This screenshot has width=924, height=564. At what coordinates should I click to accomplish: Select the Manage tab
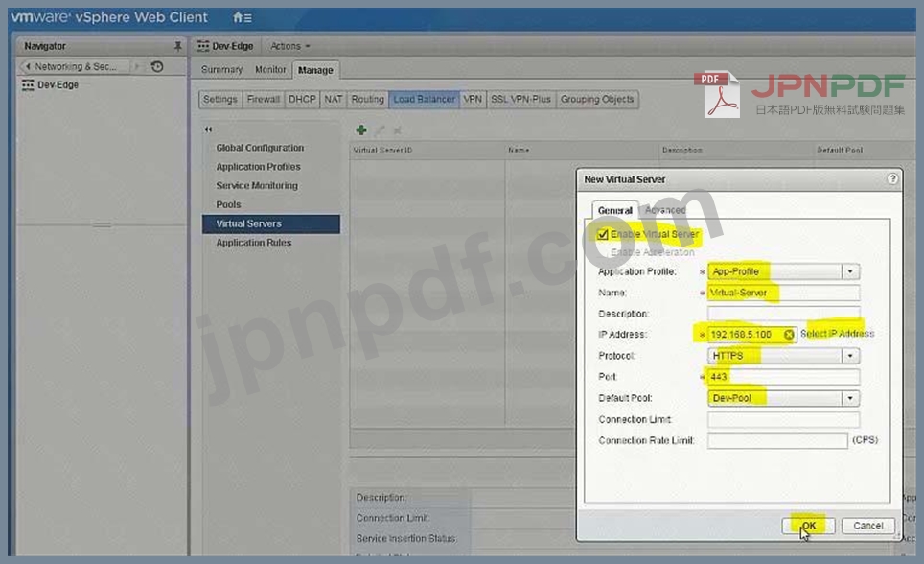coord(315,70)
